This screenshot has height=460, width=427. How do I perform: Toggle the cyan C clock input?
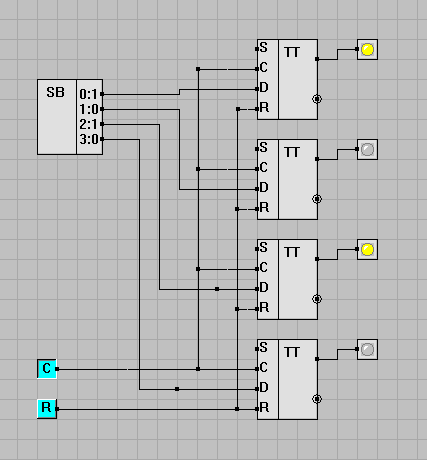[47, 369]
